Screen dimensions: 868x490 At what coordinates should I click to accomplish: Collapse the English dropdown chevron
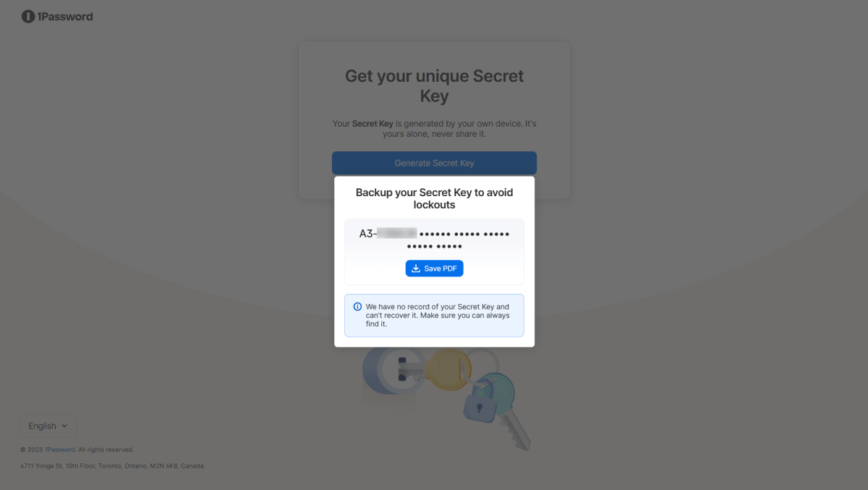[x=64, y=426]
